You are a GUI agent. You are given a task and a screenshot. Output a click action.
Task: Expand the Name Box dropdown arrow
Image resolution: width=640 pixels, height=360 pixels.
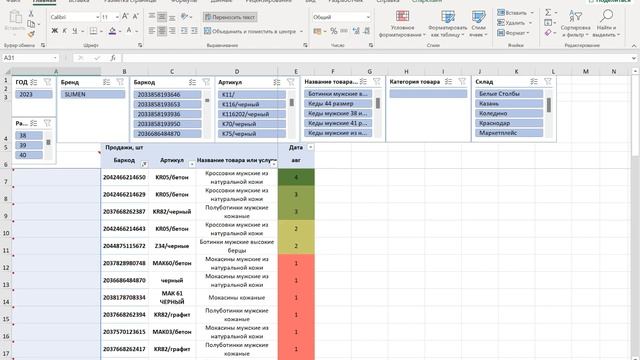pyautogui.click(x=55, y=58)
